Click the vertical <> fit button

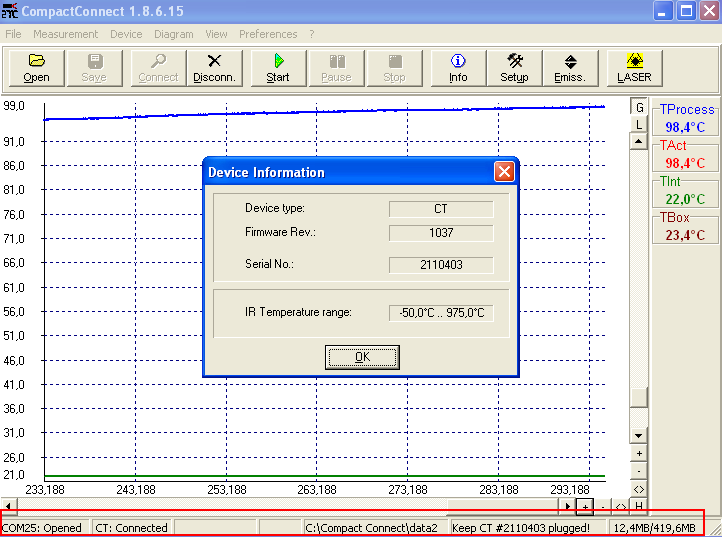pos(639,489)
